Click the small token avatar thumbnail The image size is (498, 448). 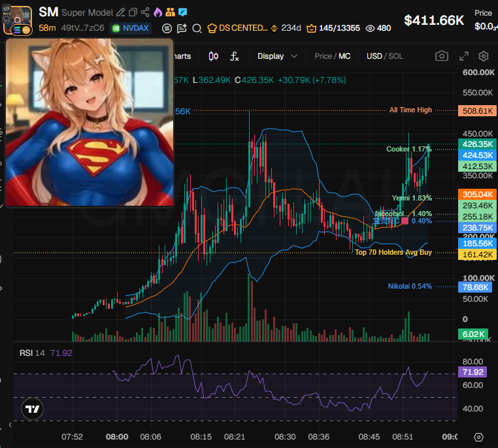coord(18,20)
